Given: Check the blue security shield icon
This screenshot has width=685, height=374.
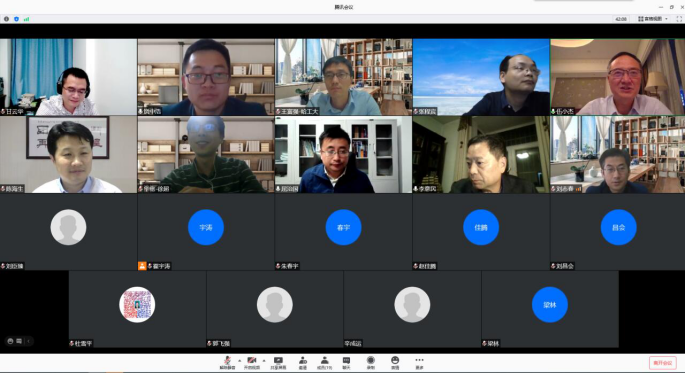Looking at the screenshot, I should (x=17, y=19).
